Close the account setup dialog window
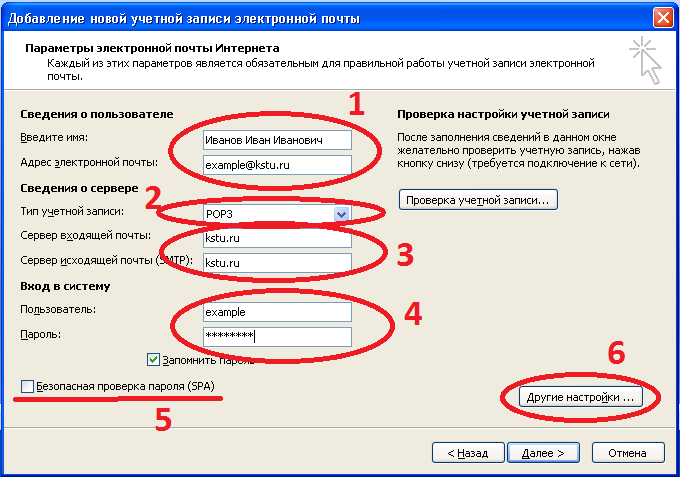Viewport: 680px width, 477px height. click(662, 17)
